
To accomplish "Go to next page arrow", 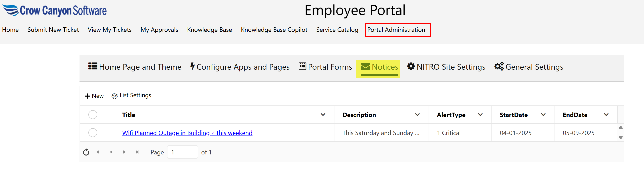I will 124,152.
